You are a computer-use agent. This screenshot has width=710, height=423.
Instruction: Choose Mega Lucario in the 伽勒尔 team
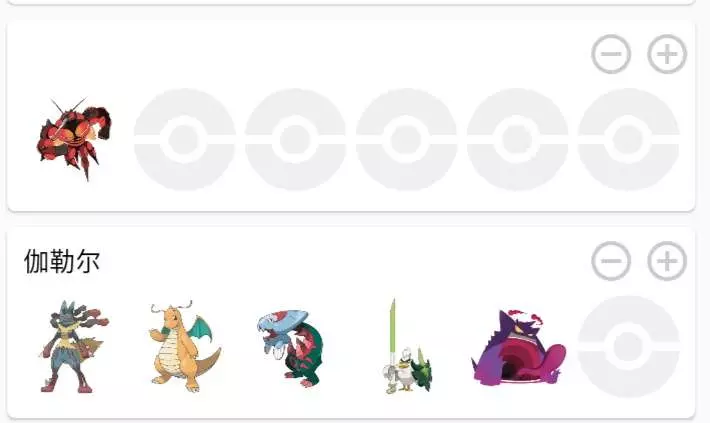[x=74, y=346]
